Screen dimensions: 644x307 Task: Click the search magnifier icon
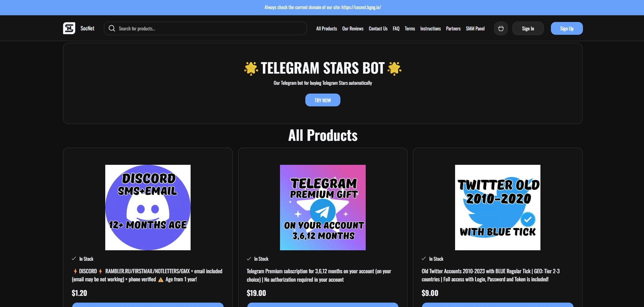[x=112, y=28]
